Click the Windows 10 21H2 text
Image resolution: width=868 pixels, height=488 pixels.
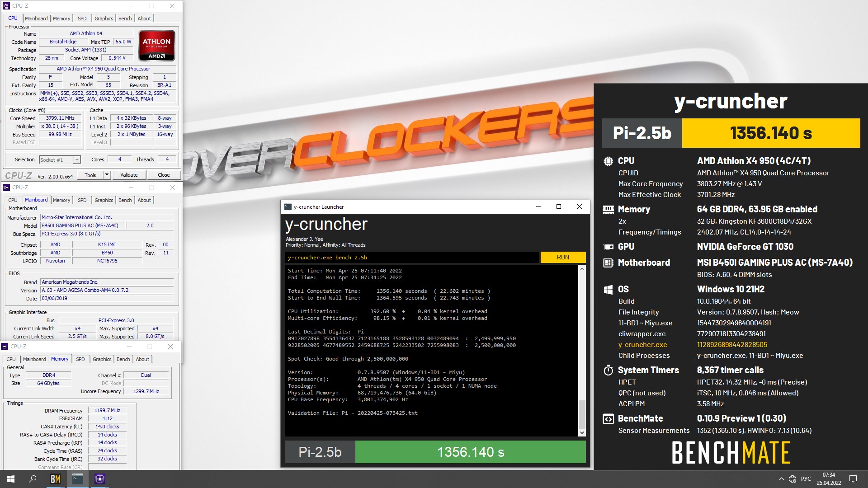(731, 290)
